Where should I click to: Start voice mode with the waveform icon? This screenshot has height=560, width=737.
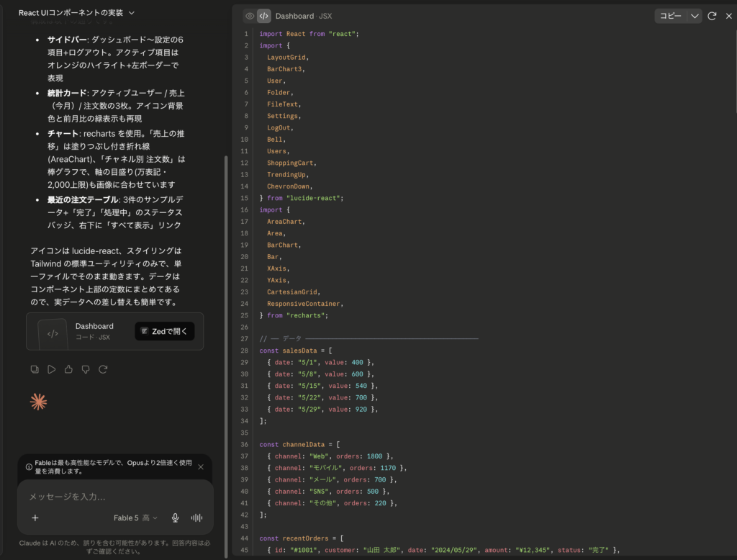pyautogui.click(x=197, y=518)
